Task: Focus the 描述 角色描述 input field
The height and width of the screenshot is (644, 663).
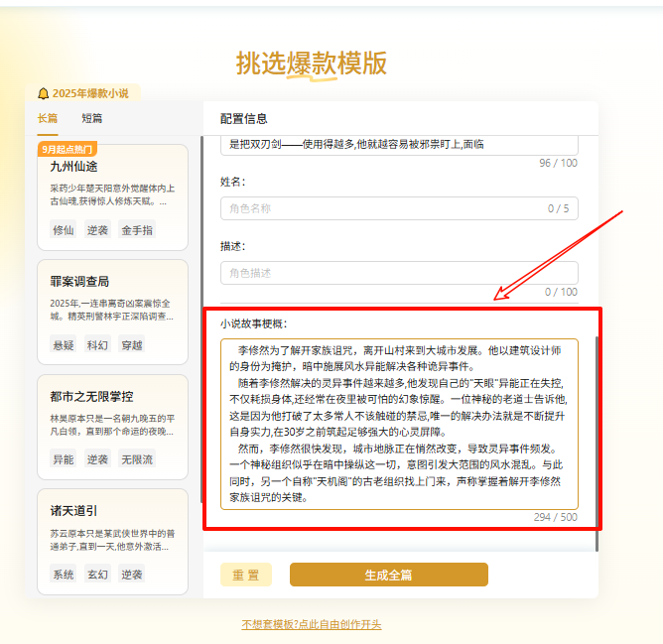Action: 399,273
